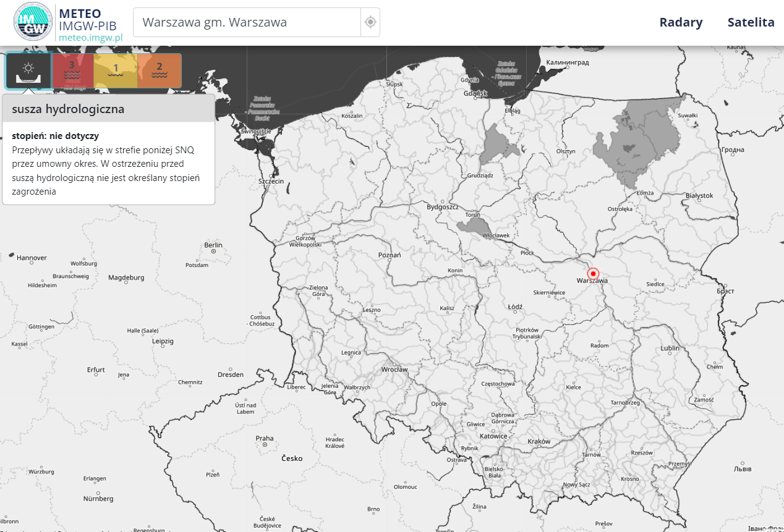
Task: Click the Konin label on the map
Action: (x=455, y=271)
